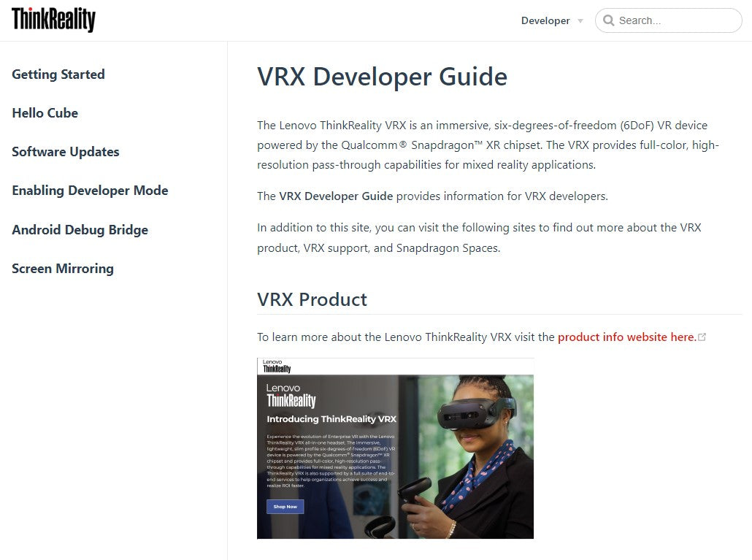Open Android Debug Bridge documentation
752x560 pixels.
point(80,229)
